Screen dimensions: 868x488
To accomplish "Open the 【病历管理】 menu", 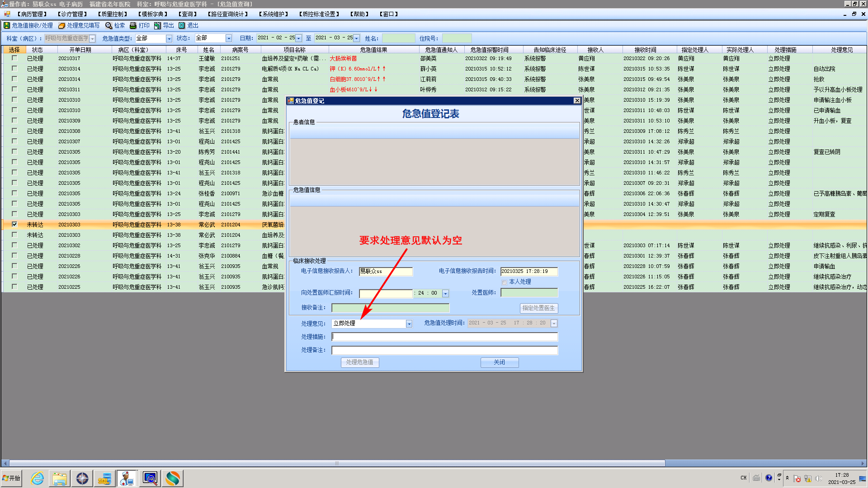I will 32,14.
